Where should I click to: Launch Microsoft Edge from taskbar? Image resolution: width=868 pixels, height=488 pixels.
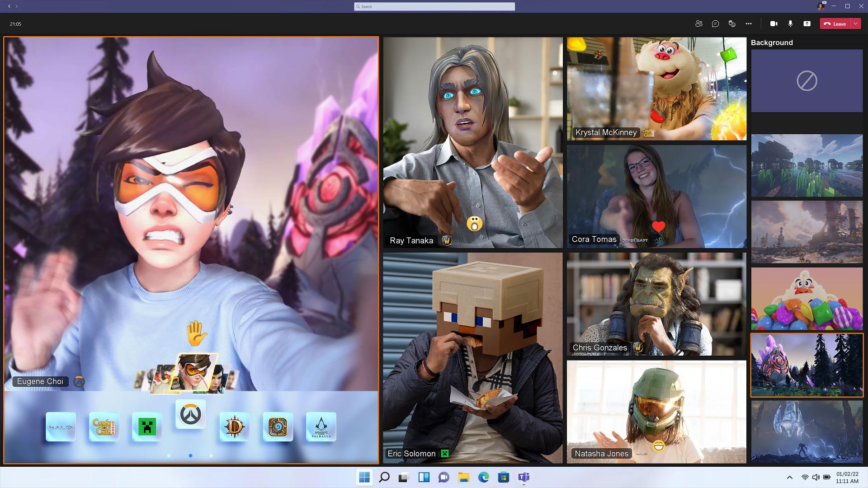pos(483,477)
